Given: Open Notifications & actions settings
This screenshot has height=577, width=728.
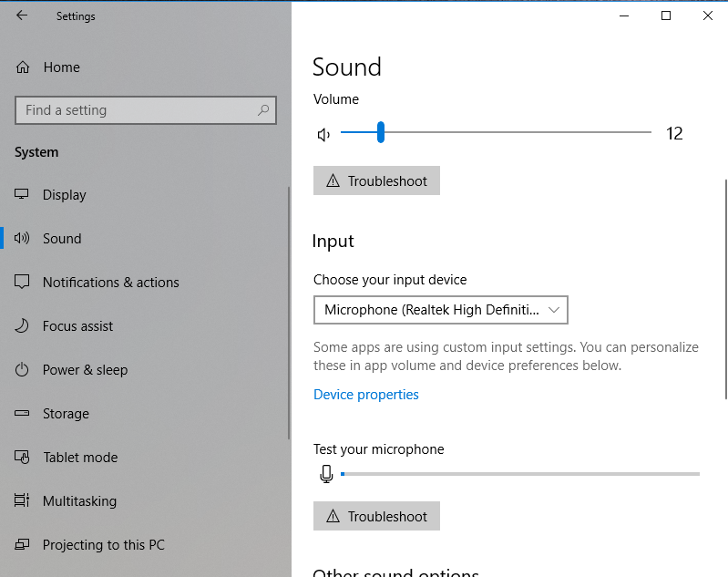Looking at the screenshot, I should pos(110,283).
